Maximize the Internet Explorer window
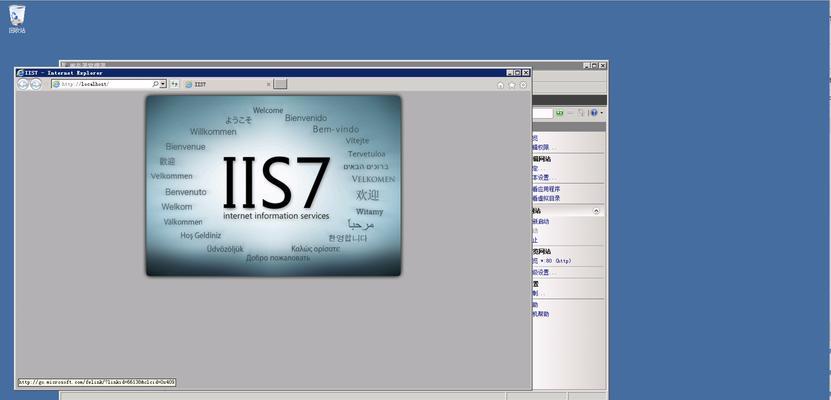Viewport: 831px width, 400px height. tap(517, 73)
